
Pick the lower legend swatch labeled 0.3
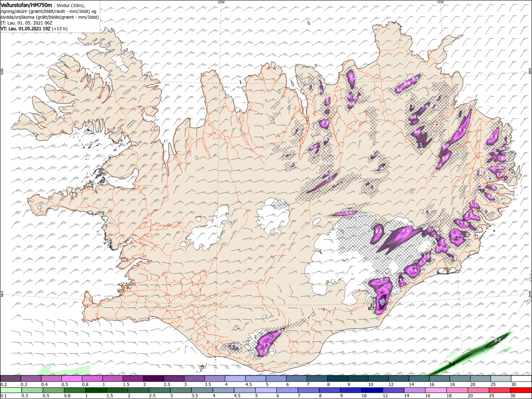tap(32, 390)
